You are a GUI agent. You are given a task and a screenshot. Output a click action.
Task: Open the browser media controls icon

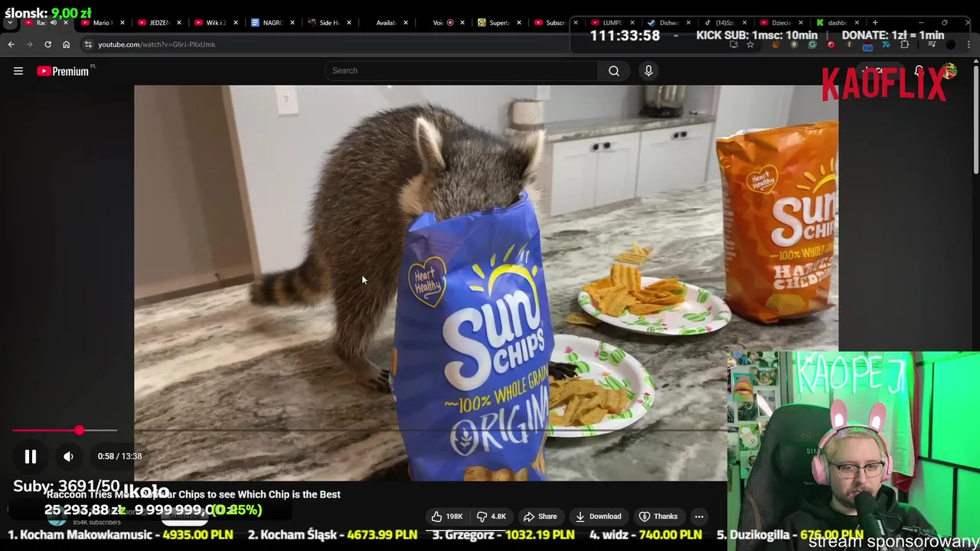(932, 44)
